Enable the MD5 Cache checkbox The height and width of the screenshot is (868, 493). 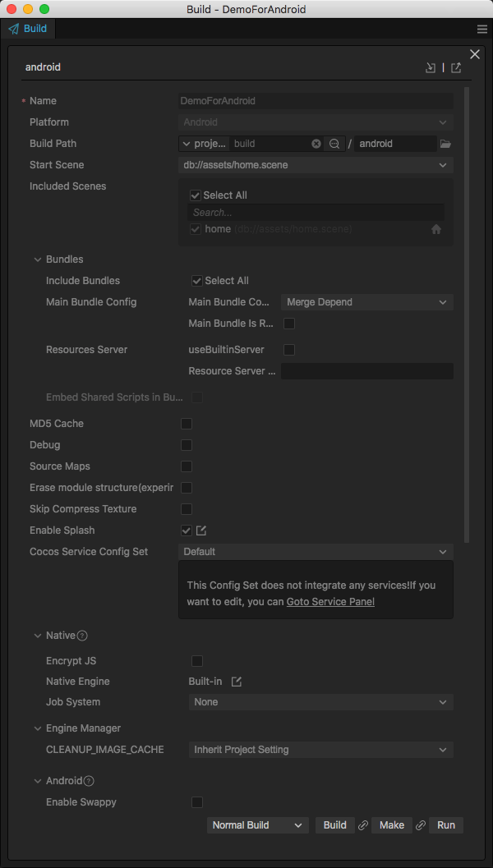pos(187,424)
